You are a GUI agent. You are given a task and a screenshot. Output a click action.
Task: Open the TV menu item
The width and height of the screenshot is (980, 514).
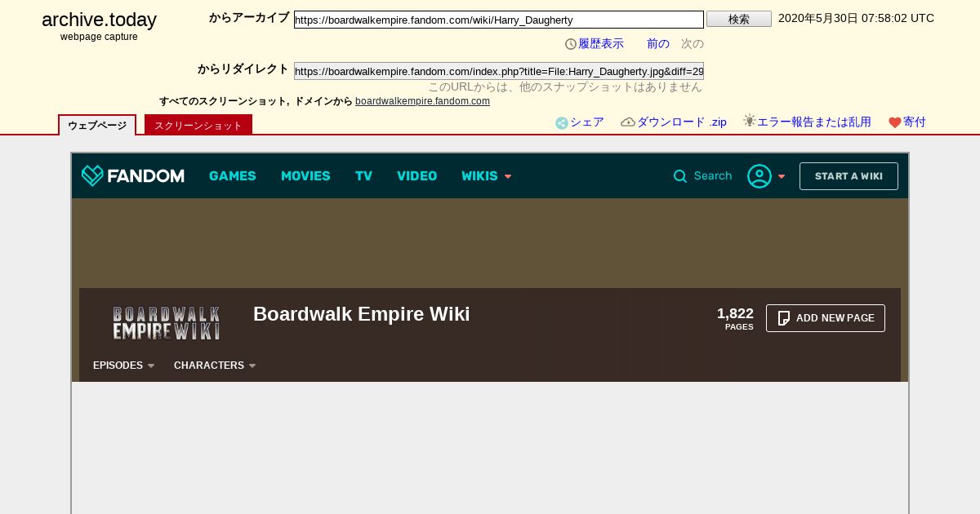click(363, 176)
